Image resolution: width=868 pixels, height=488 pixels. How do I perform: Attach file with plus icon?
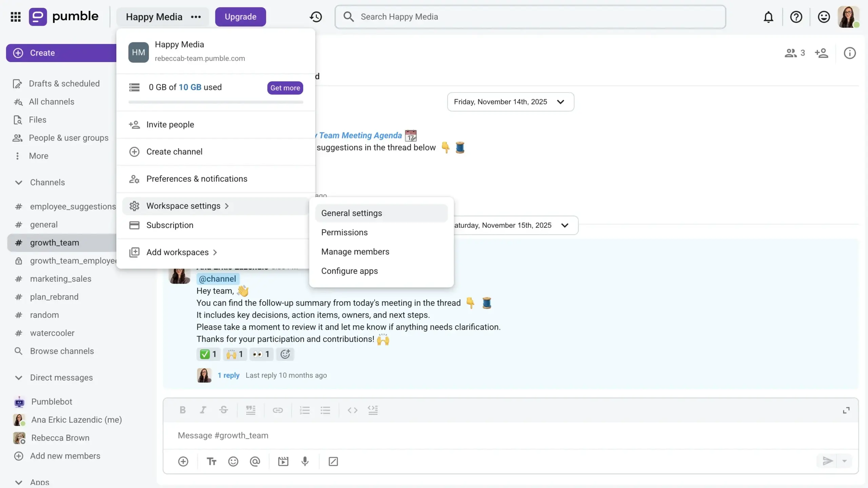pyautogui.click(x=183, y=461)
